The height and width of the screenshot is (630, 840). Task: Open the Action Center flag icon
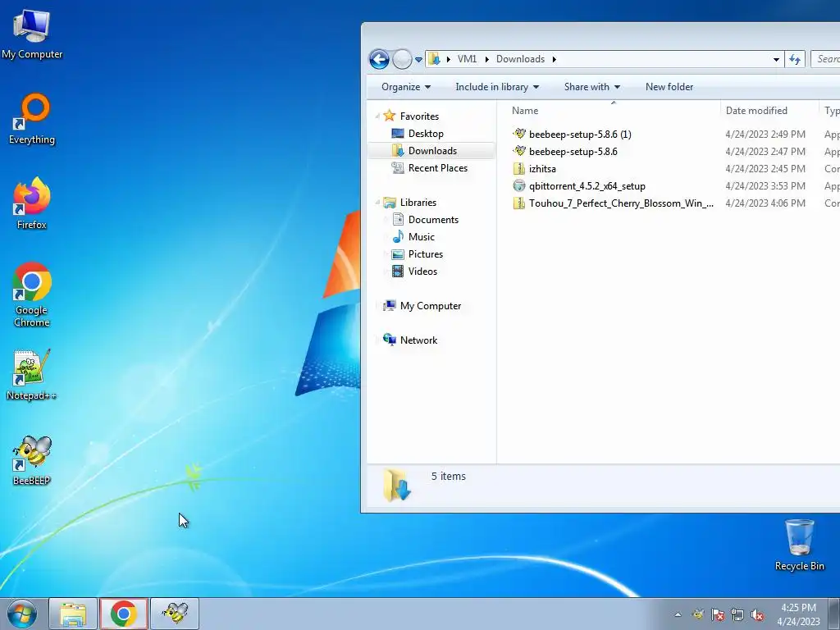(x=718, y=614)
